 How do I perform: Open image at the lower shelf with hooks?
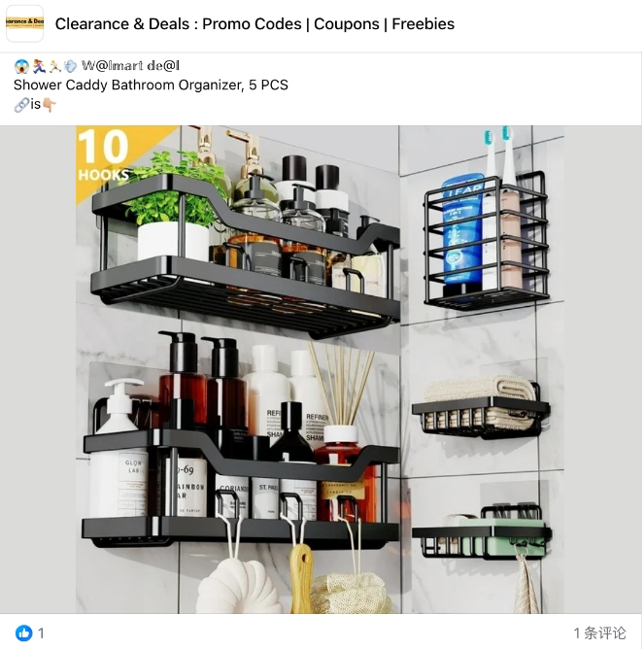pos(241,489)
